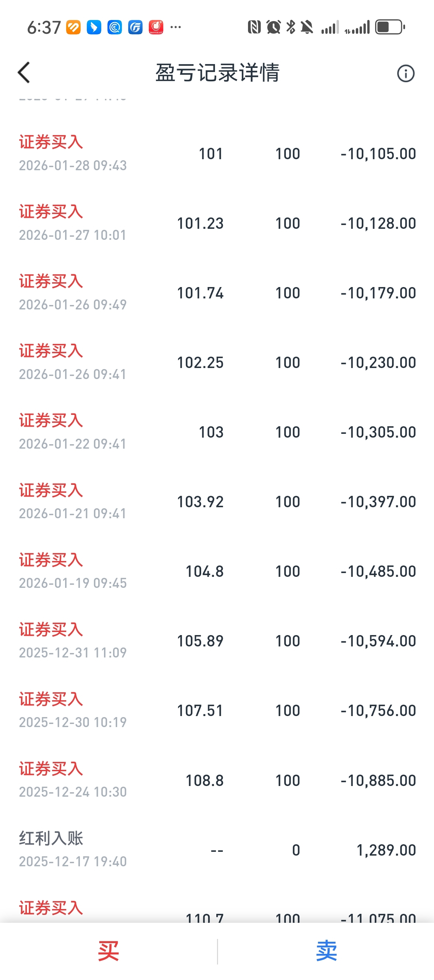Tap the Bluetooth status icon

coord(291,27)
